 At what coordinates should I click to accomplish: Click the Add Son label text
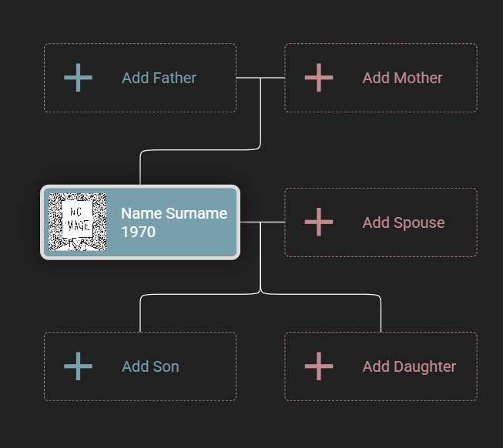150,366
